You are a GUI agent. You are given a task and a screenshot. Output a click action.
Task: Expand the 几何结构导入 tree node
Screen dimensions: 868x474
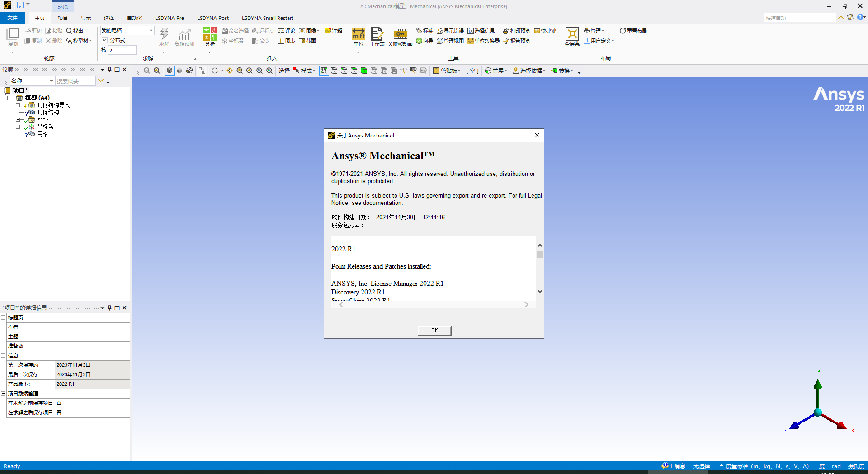(x=18, y=105)
